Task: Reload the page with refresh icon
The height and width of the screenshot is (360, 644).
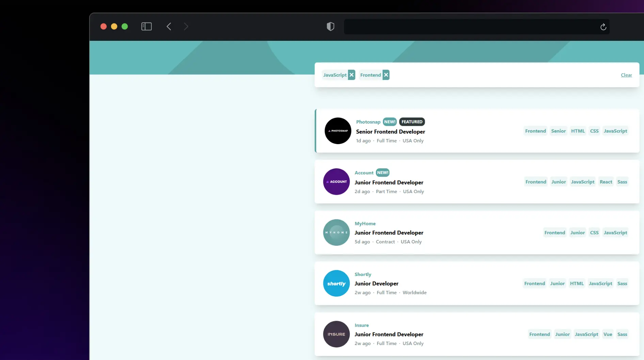Action: [x=603, y=27]
